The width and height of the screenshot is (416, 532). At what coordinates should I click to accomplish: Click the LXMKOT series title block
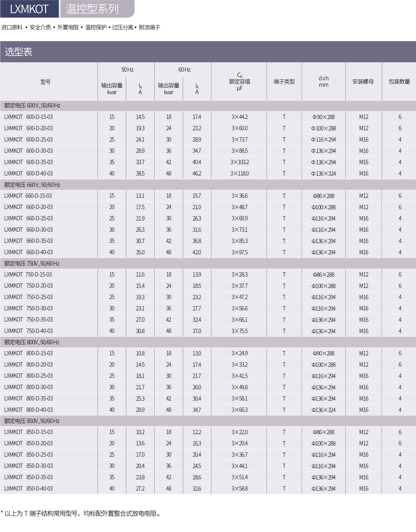click(x=29, y=9)
